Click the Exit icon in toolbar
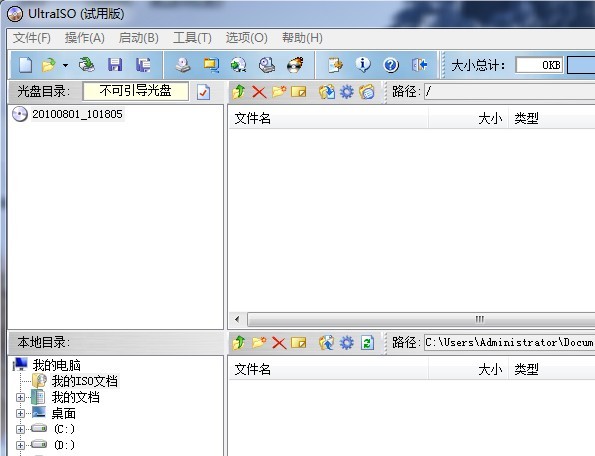 [x=419, y=65]
